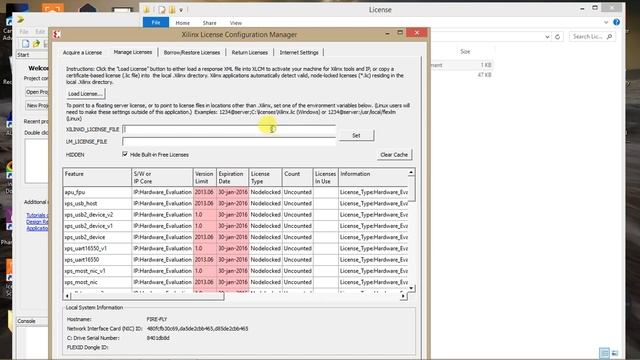Click the Clear Cache button

tap(394, 155)
